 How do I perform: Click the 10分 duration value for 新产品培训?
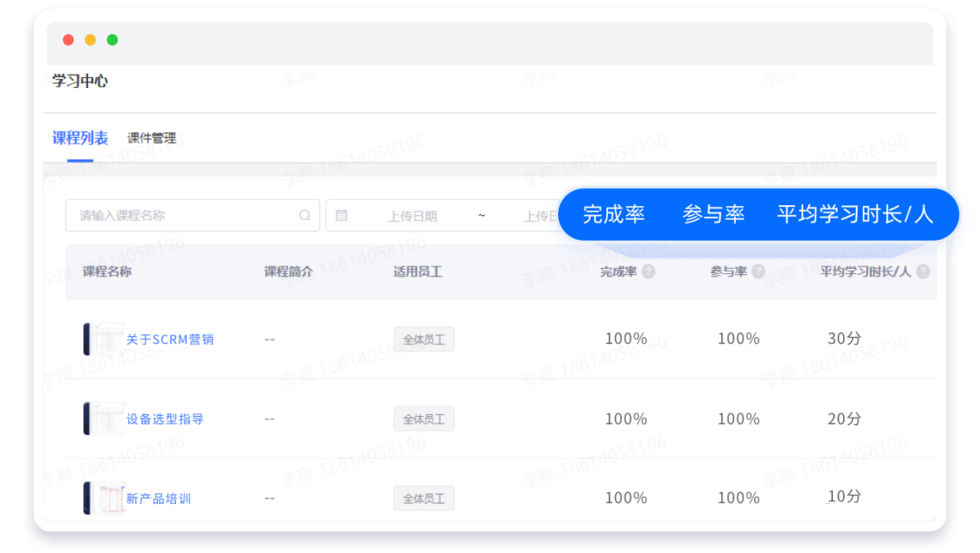pyautogui.click(x=845, y=497)
